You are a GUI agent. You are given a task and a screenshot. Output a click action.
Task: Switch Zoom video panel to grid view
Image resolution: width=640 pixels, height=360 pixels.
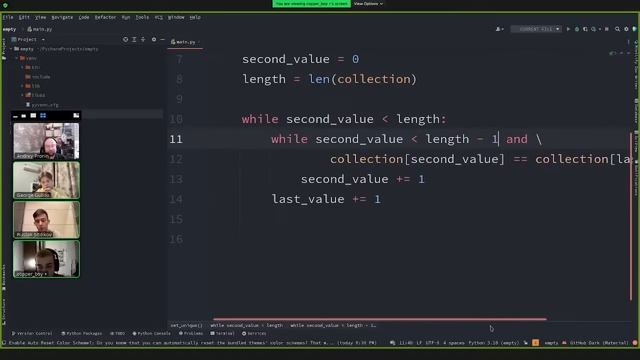(43, 116)
